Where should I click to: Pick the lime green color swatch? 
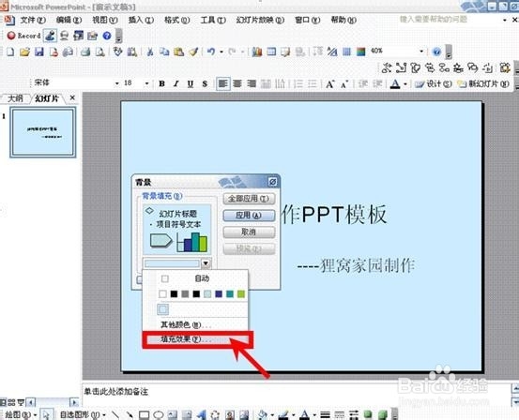241,293
